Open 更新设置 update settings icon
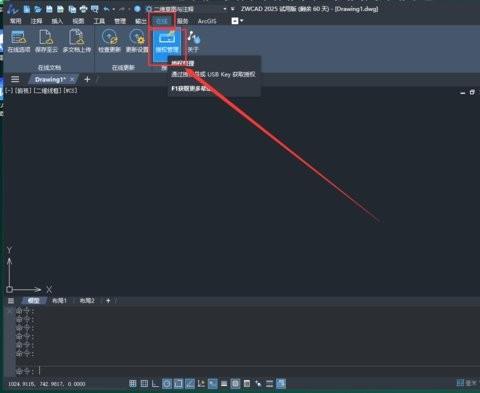This screenshot has width=480, height=393. tap(137, 41)
